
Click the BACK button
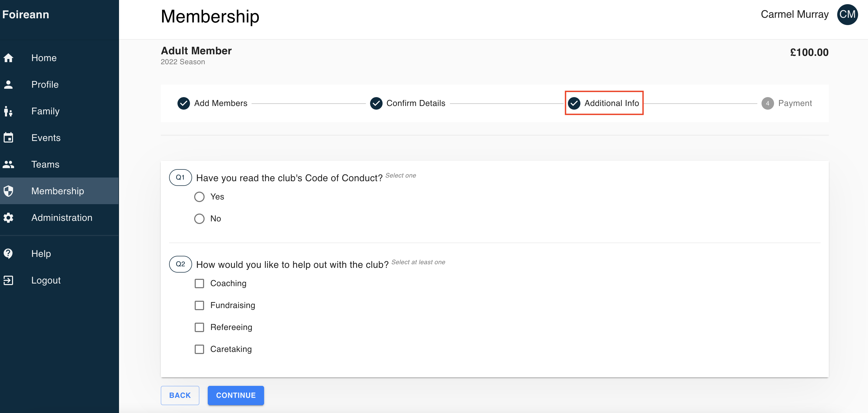click(180, 396)
